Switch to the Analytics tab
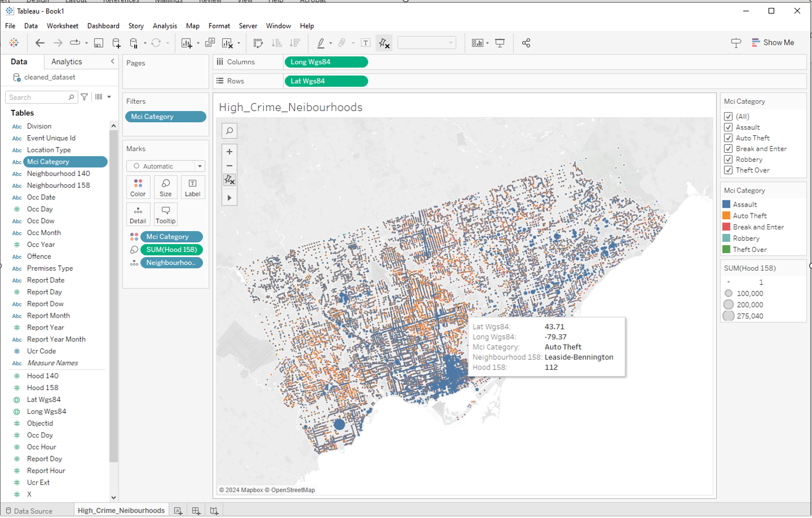Image resolution: width=812 pixels, height=518 pixels. (66, 62)
